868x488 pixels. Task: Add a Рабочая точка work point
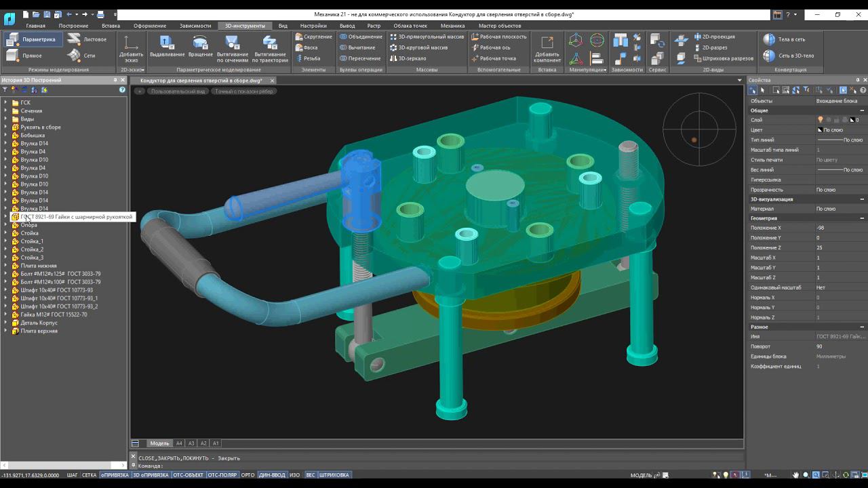click(x=493, y=58)
